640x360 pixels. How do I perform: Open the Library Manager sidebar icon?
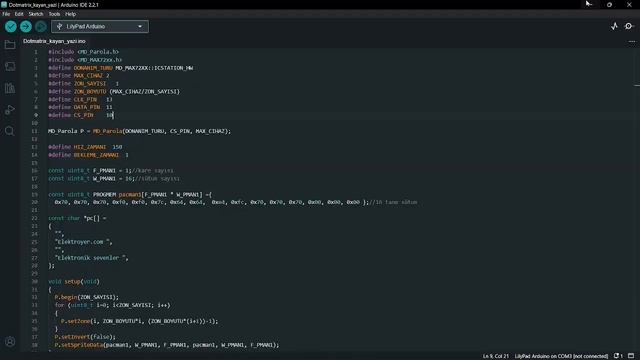(10, 88)
